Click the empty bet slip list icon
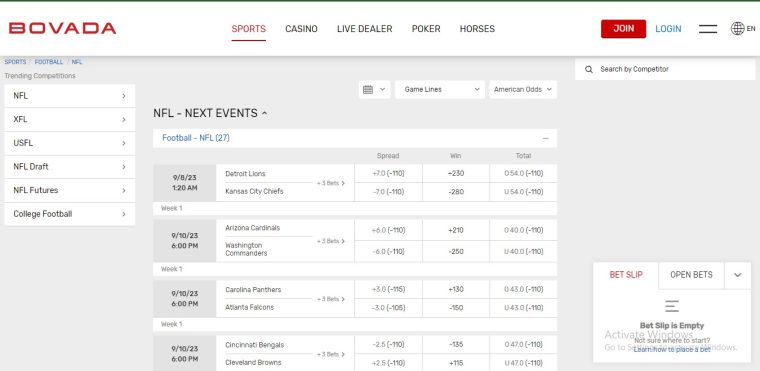The width and height of the screenshot is (760, 371). pyautogui.click(x=672, y=306)
